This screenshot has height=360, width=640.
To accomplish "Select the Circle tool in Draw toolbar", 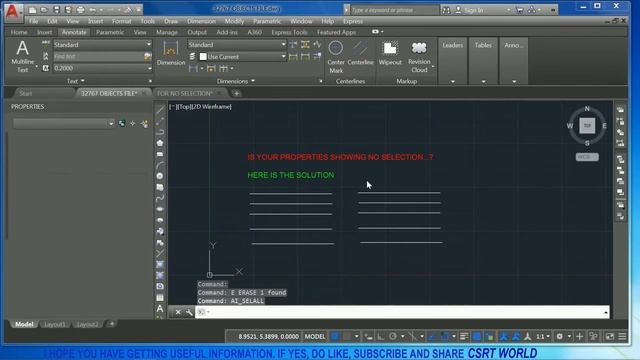I will click(x=160, y=176).
